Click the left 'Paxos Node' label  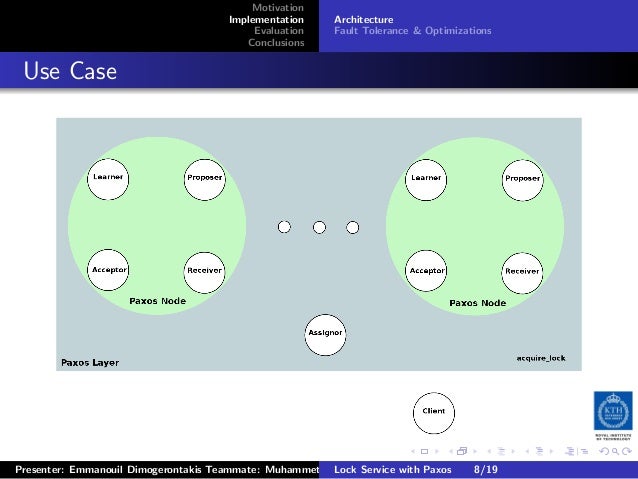[157, 301]
